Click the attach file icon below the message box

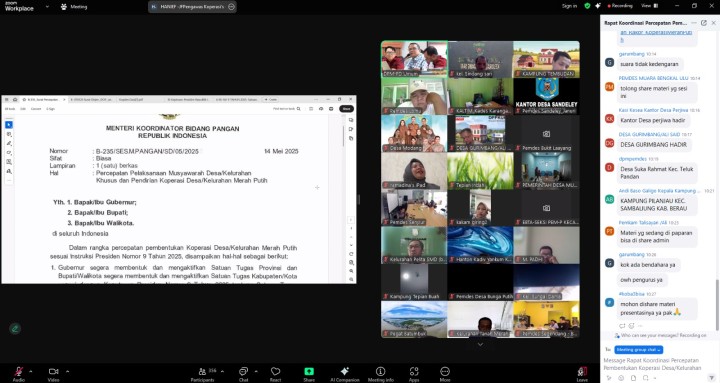pyautogui.click(x=633, y=378)
